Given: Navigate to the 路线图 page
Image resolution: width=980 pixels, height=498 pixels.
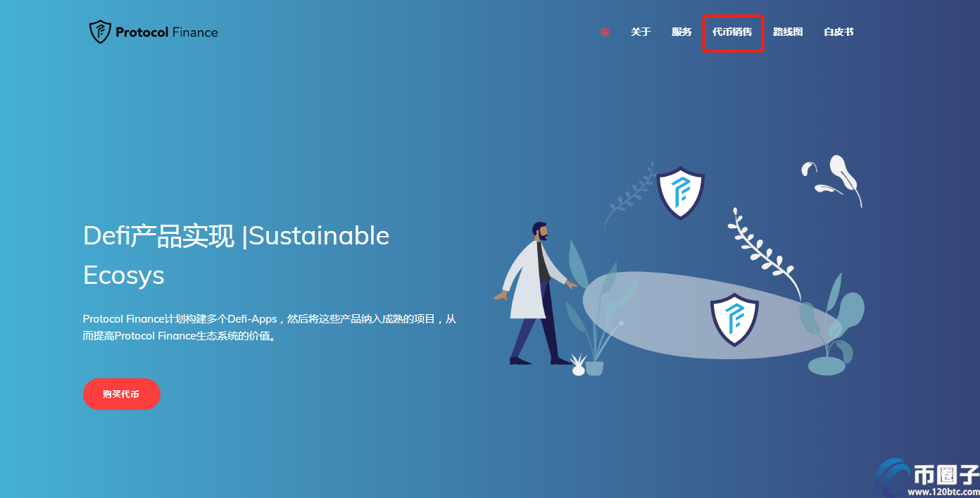Looking at the screenshot, I should pyautogui.click(x=788, y=32).
